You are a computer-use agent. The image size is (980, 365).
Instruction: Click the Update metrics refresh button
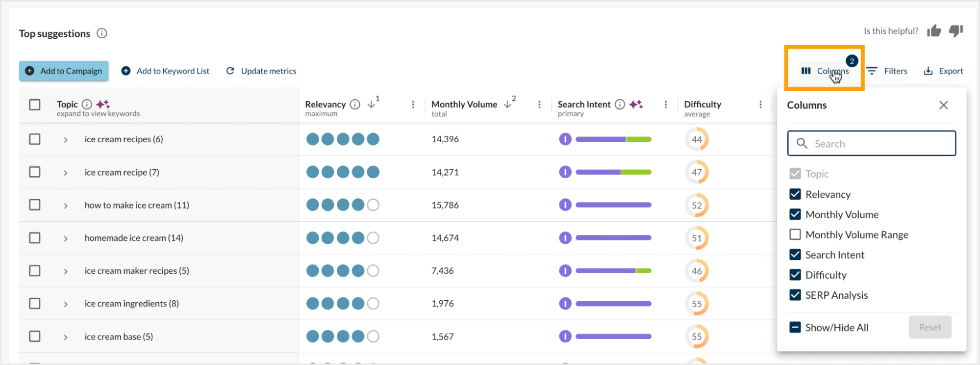click(x=261, y=71)
